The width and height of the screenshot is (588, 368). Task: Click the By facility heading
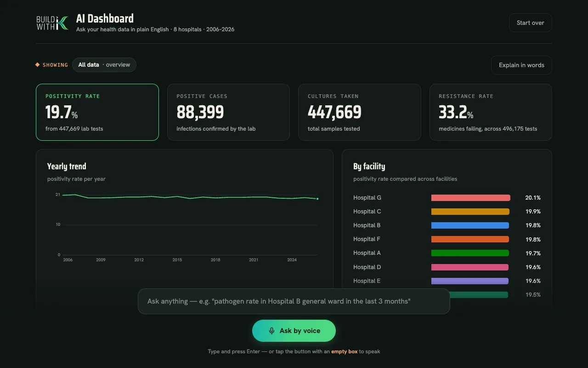[x=369, y=167]
